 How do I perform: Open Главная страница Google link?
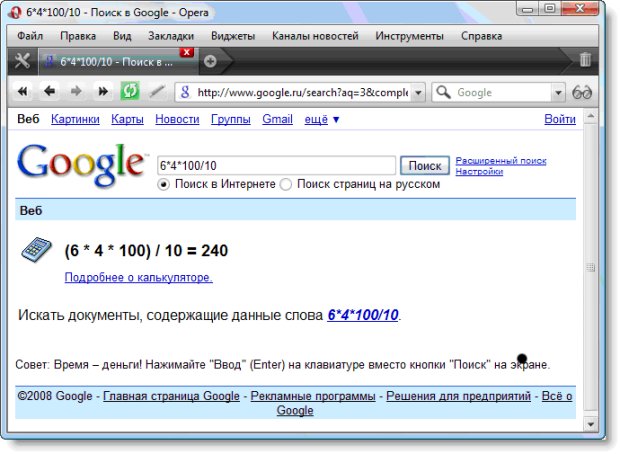171,396
